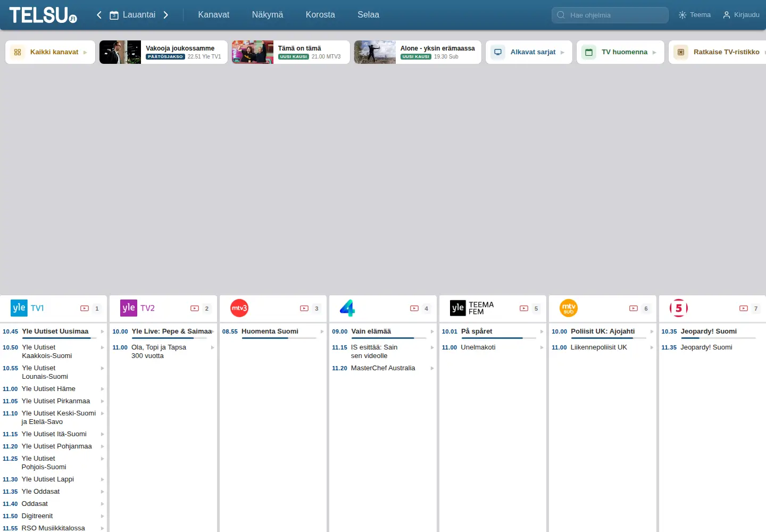This screenshot has width=766, height=532.
Task: Open the Yle TV1 channel logo
Action: pyautogui.click(x=28, y=308)
